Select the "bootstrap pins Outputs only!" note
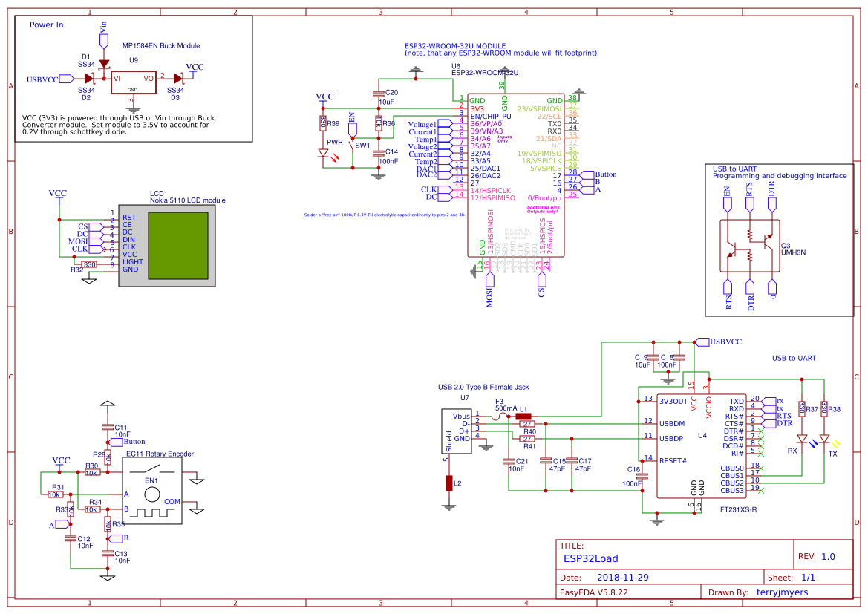Image resolution: width=868 pixels, height=614 pixels. 543,209
